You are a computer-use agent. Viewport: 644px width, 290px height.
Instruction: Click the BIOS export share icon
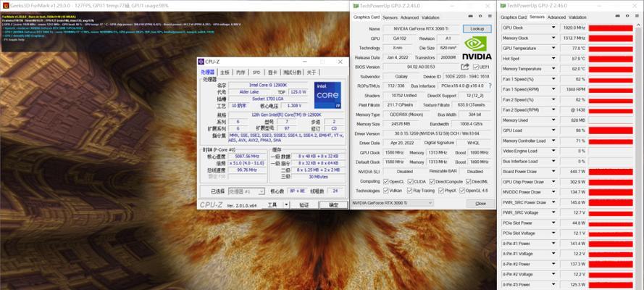tap(465, 67)
